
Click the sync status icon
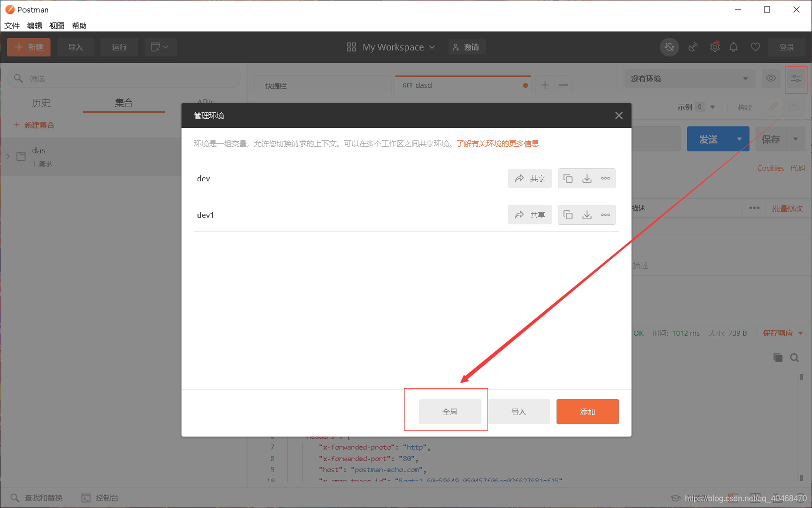[669, 47]
